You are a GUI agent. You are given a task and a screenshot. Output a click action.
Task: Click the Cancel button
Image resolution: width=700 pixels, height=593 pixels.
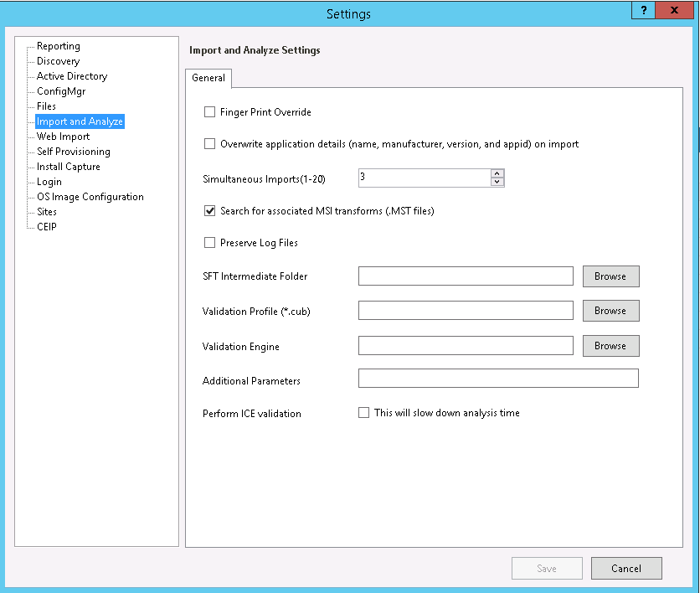click(626, 569)
